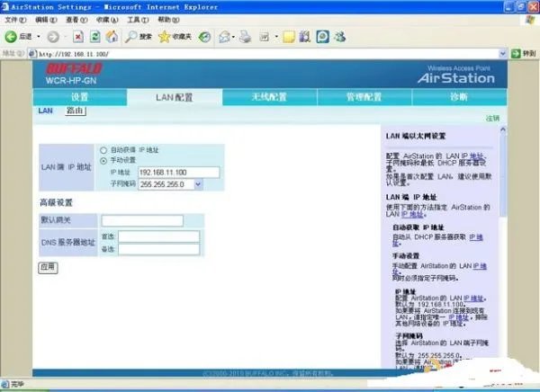Screen dimensions: 540x392
Task: Open the History icon
Action: (205, 37)
